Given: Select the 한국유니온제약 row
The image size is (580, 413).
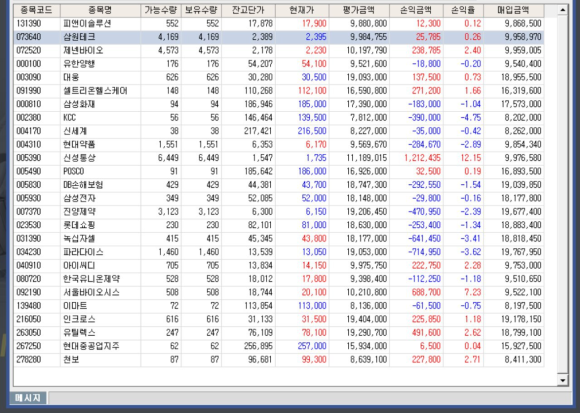Looking at the screenshot, I should (279, 279).
